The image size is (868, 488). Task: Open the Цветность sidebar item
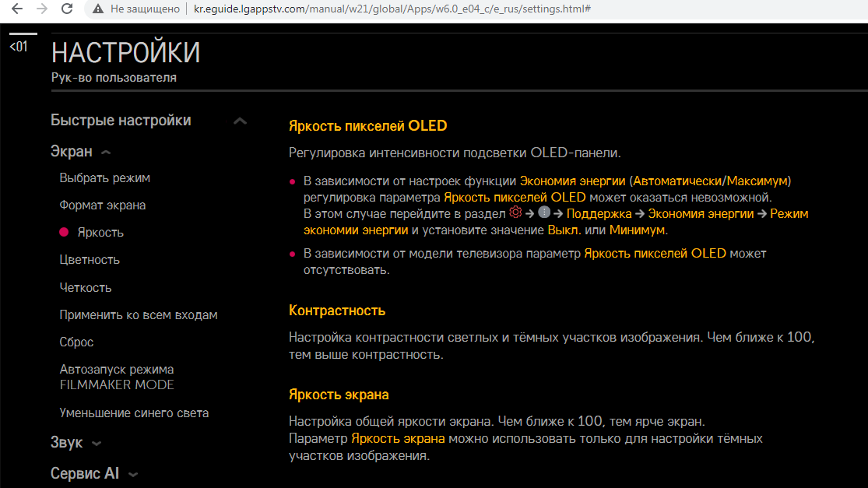[x=90, y=260]
